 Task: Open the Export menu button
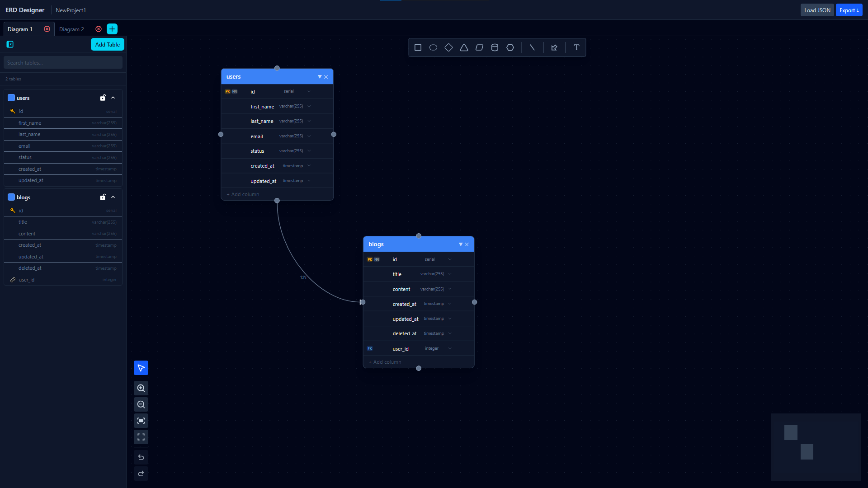(849, 10)
